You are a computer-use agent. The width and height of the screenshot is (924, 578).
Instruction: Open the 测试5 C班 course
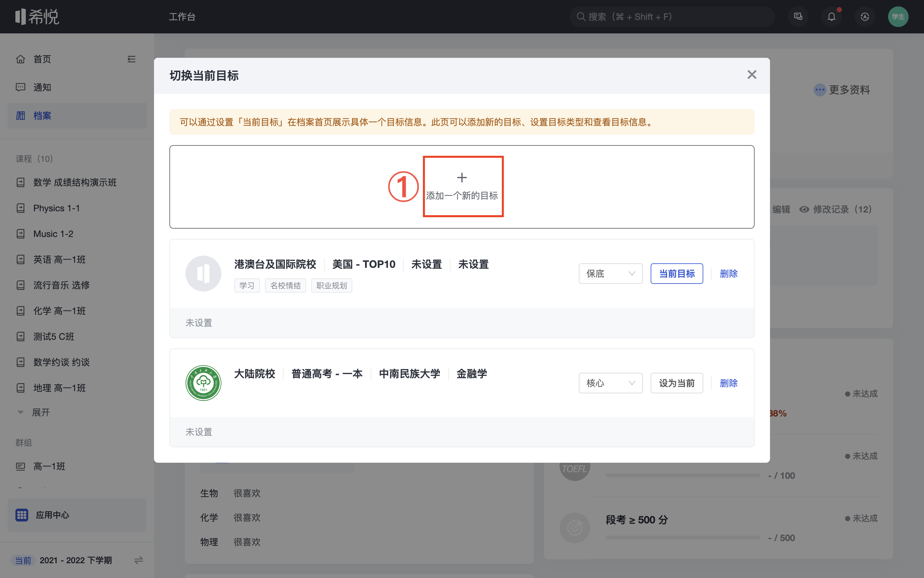click(46, 337)
